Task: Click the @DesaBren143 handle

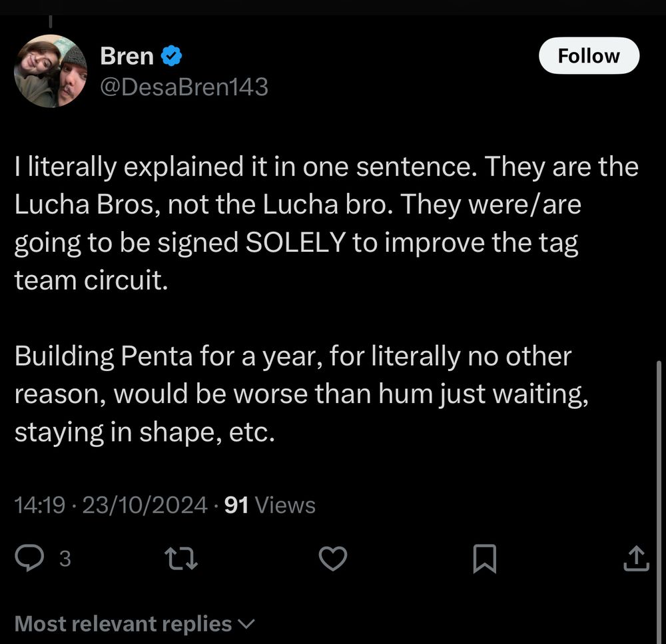Action: 184,87
